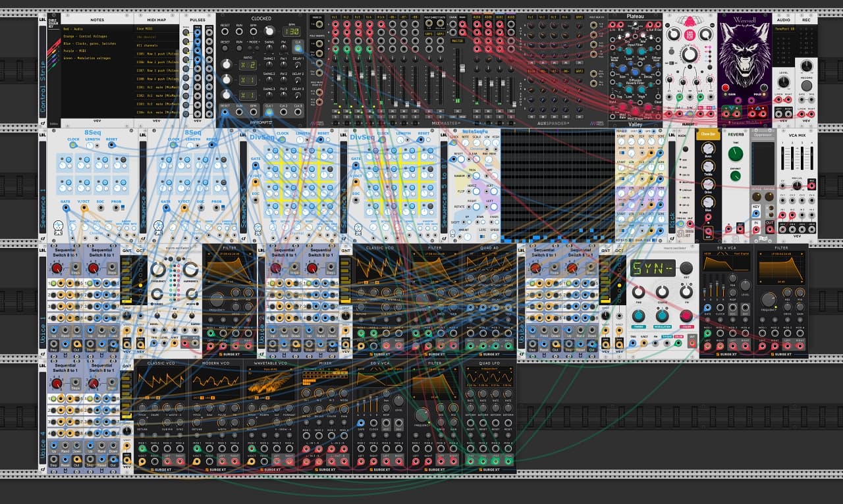The height and width of the screenshot is (504, 843).
Task: Click the Clocked master CLK output jack
Action: click(x=298, y=49)
